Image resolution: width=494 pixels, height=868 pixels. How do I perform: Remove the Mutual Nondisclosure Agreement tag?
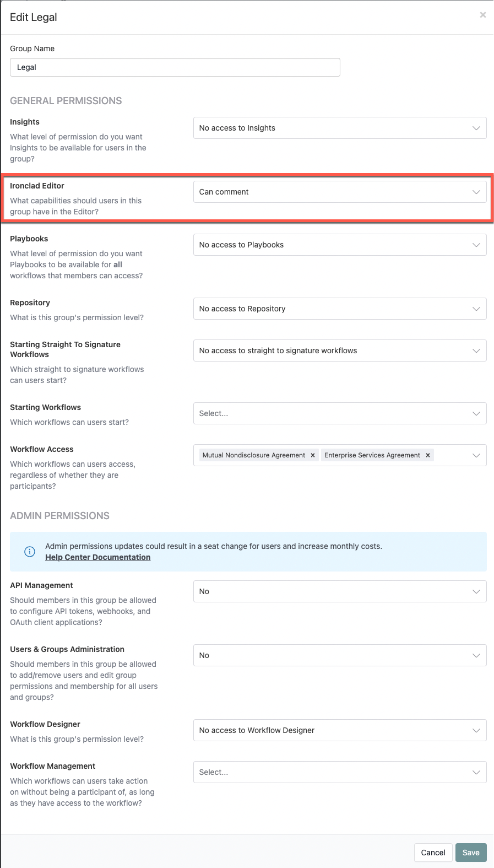pyautogui.click(x=312, y=455)
